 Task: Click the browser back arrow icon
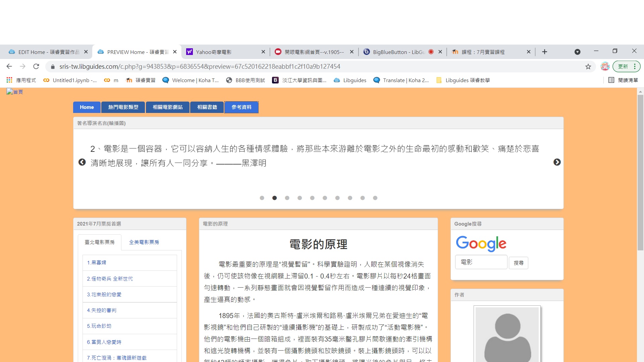tap(9, 66)
